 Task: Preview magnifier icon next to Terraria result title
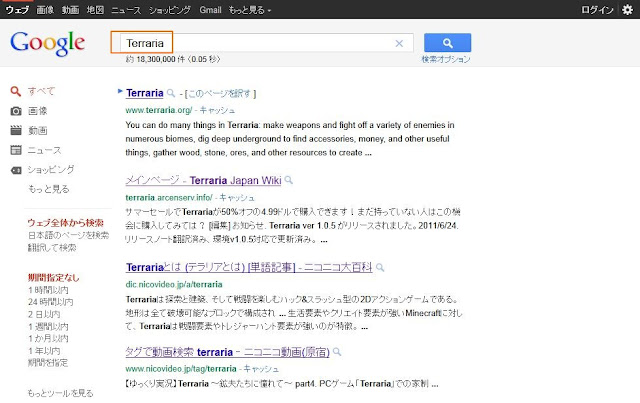point(171,93)
